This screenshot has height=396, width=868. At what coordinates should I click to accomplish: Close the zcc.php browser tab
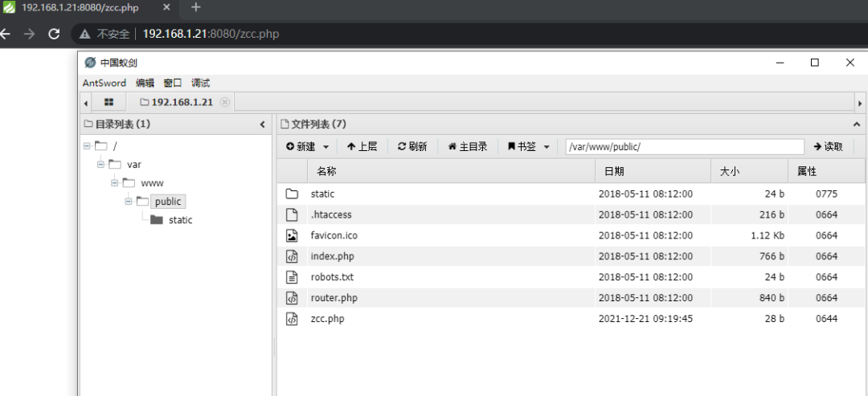pos(166,8)
